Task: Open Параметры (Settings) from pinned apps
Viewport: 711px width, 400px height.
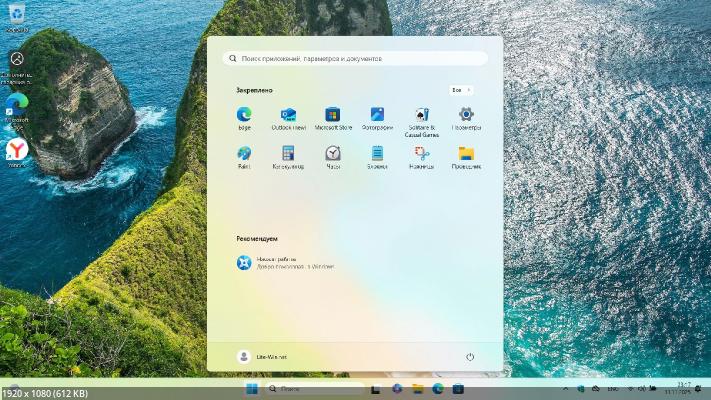Action: coord(466,116)
